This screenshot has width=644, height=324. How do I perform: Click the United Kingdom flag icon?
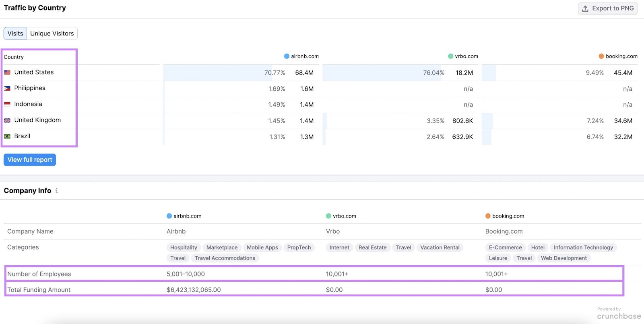pyautogui.click(x=7, y=120)
